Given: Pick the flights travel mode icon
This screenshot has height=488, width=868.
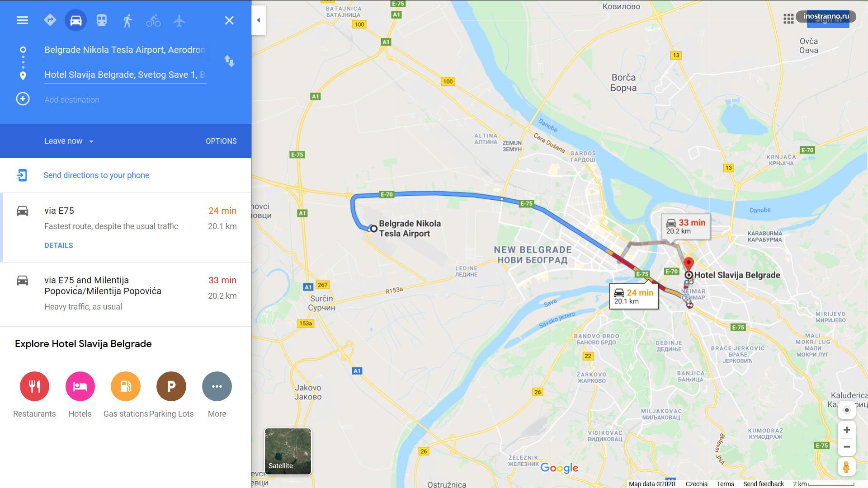Looking at the screenshot, I should 179,20.
